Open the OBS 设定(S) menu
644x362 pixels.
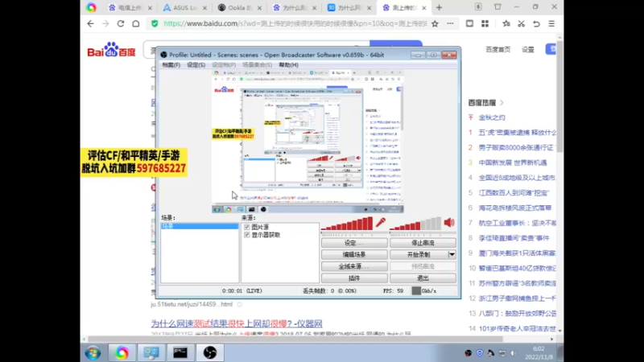(196, 65)
